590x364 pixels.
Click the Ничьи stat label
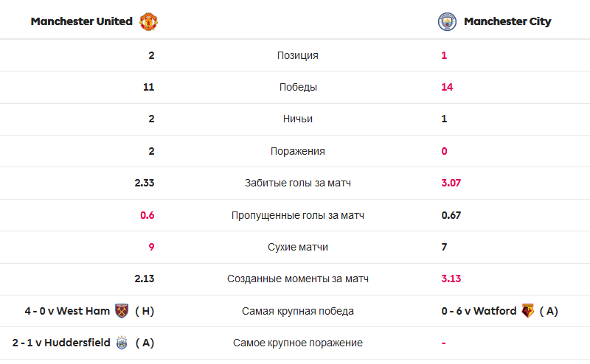pos(298,119)
